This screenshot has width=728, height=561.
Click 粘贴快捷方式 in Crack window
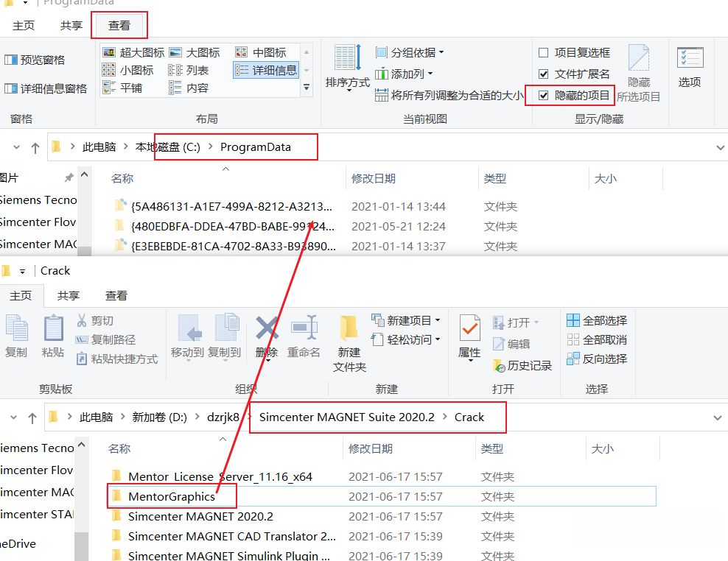[117, 359]
